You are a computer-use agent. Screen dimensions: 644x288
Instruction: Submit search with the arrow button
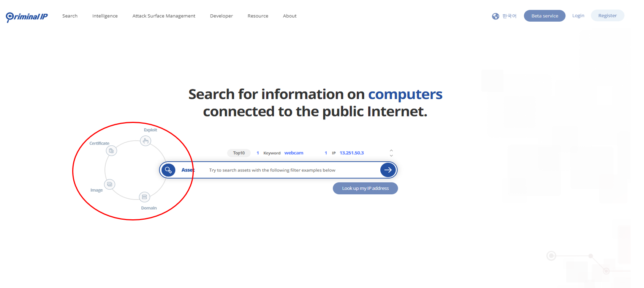click(x=388, y=170)
